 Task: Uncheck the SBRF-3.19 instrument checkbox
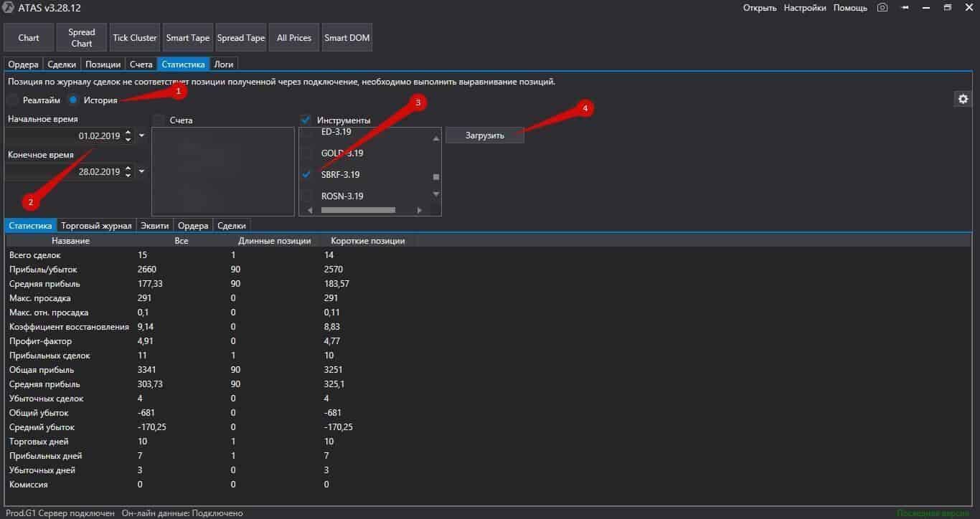point(307,174)
